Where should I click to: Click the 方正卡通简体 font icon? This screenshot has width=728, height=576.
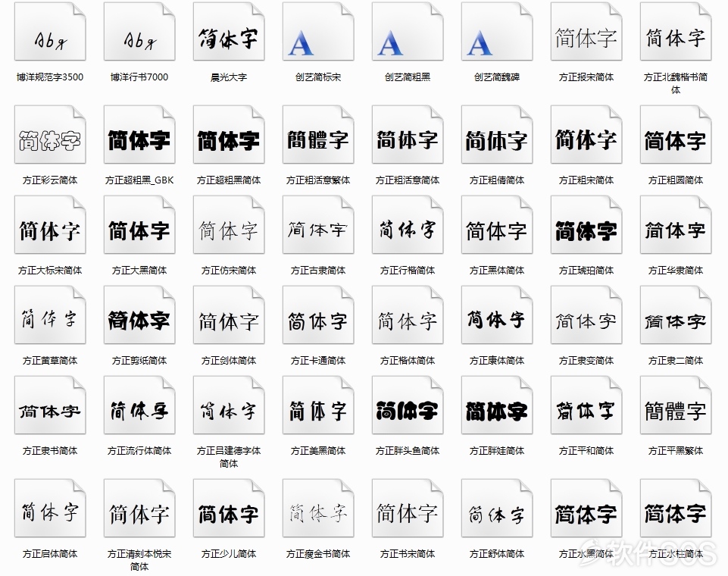[318, 315]
